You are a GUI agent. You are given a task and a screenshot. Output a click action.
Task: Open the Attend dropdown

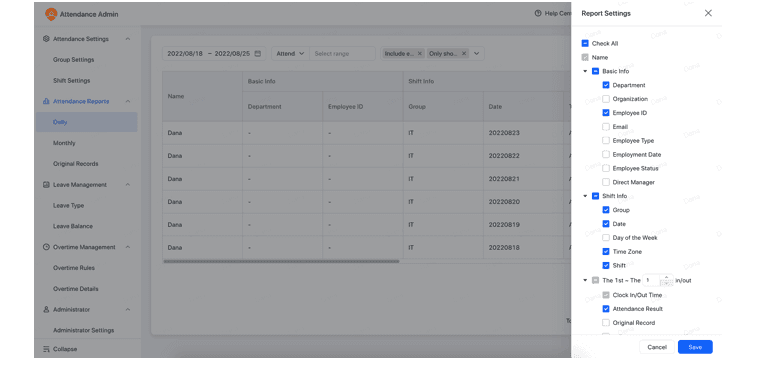[290, 53]
